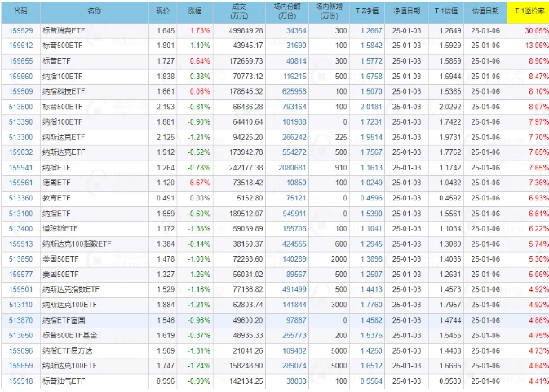Open fund code 513100 link
The height and width of the screenshot is (392, 549).
20,214
